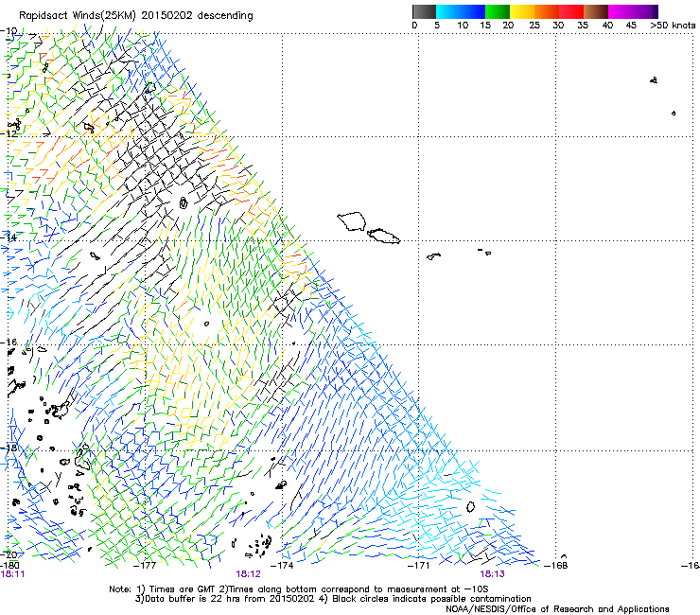Click the longitude label -171
700x615 pixels.
coord(418,566)
